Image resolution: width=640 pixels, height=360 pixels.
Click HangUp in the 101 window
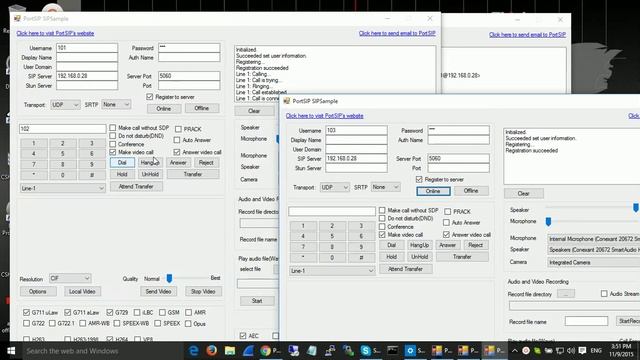[x=150, y=162]
